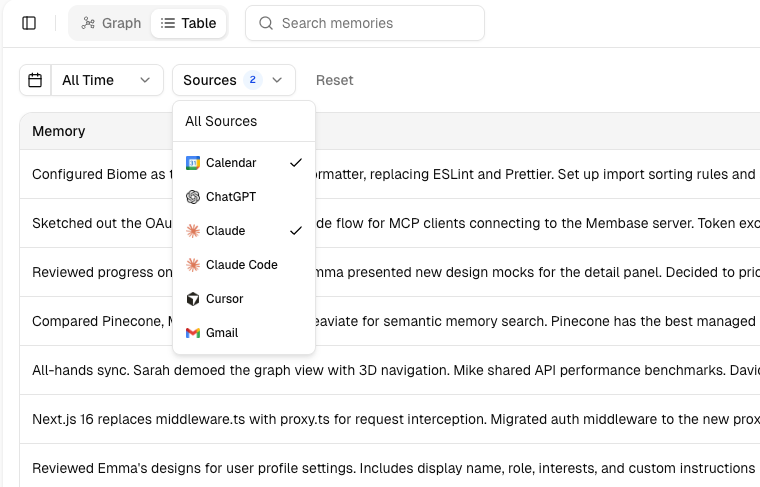Open the All-hands sync memory row
This screenshot has height=487, width=760.
coord(390,371)
